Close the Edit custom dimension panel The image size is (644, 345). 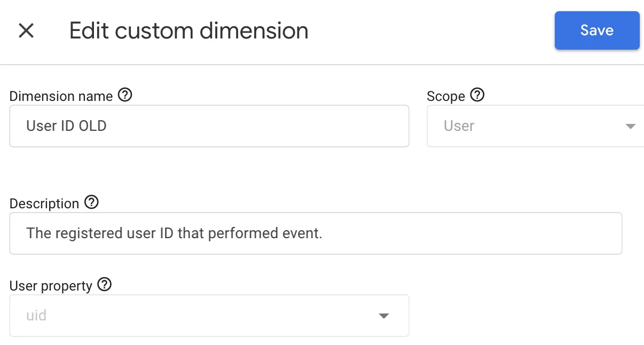click(x=26, y=30)
